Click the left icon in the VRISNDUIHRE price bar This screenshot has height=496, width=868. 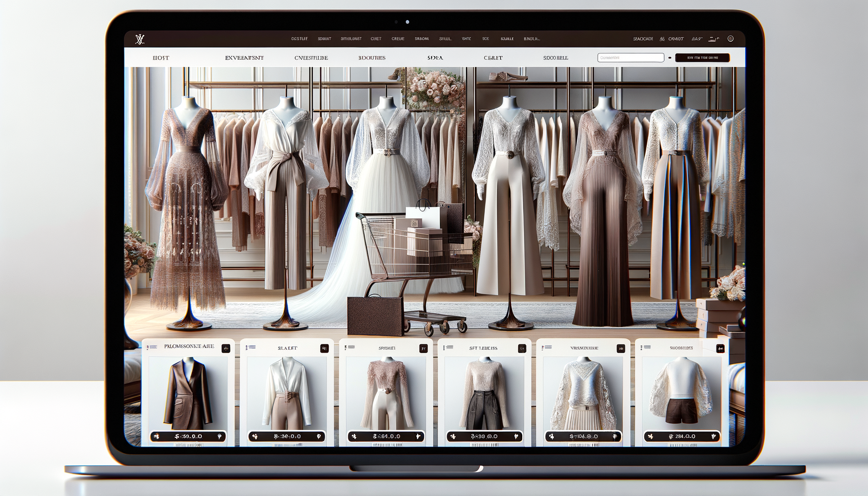pos(552,436)
